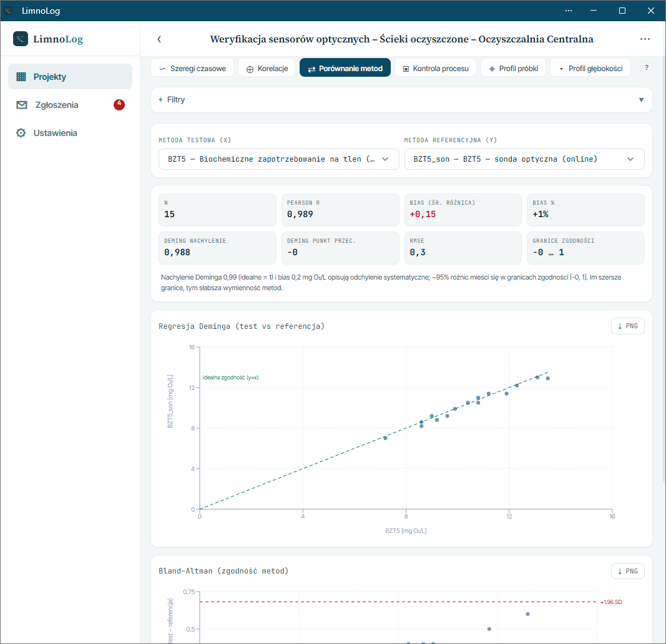Viewport: 666px width, 644px height.
Task: Click the vertical scrollbar on the right
Action: tap(664, 268)
